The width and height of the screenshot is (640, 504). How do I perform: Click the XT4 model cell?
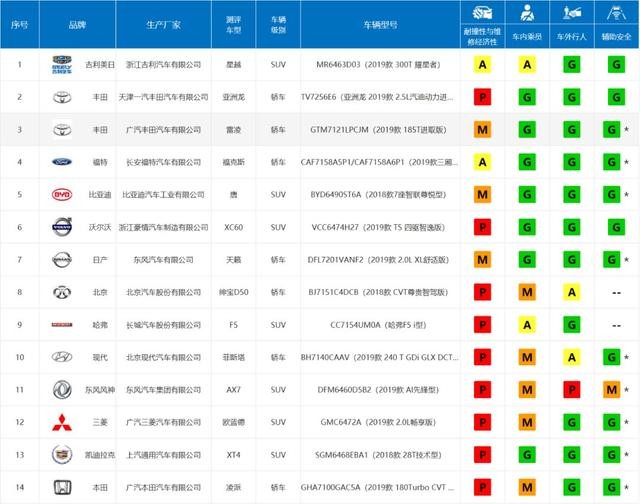pos(233,455)
